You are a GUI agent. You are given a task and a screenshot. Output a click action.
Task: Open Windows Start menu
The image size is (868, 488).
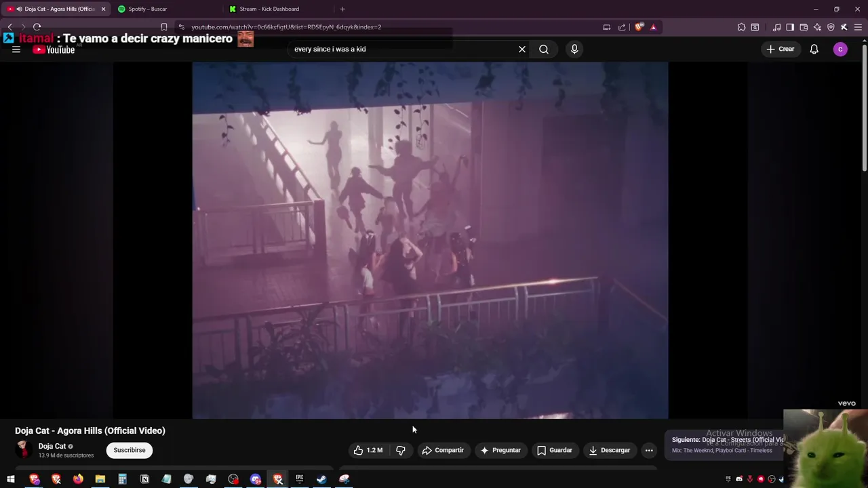click(x=11, y=479)
